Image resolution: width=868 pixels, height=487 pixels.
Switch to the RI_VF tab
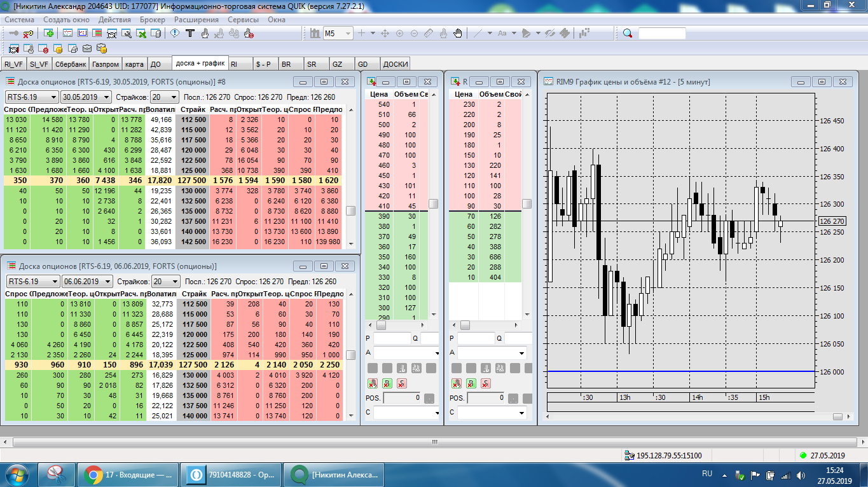pyautogui.click(x=13, y=64)
